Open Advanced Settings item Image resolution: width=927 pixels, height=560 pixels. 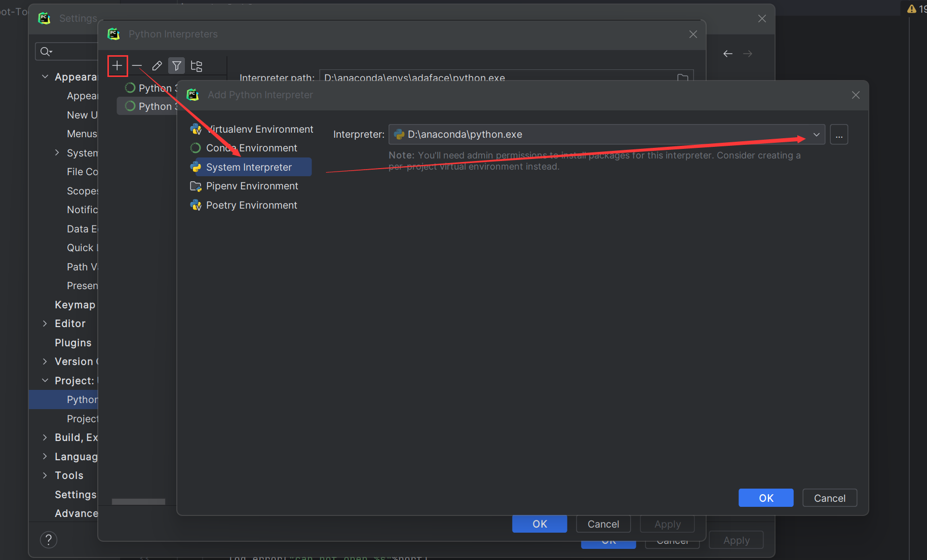[76, 513]
